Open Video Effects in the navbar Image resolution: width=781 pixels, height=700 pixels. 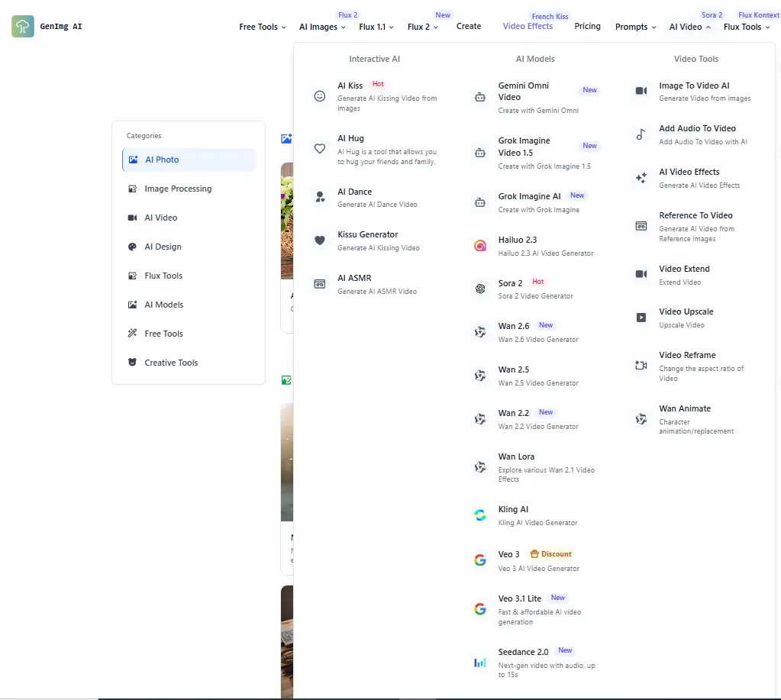[x=528, y=27]
